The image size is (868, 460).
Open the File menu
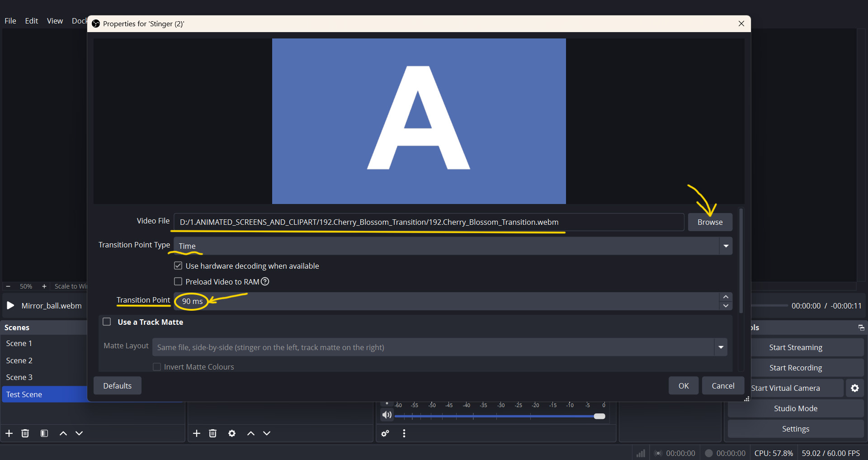pos(10,21)
